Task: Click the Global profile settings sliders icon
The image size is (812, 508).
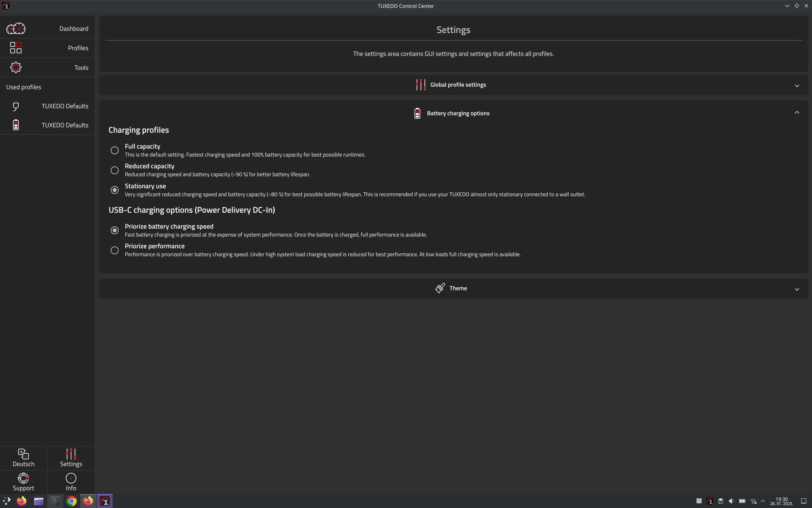Action: click(420, 85)
